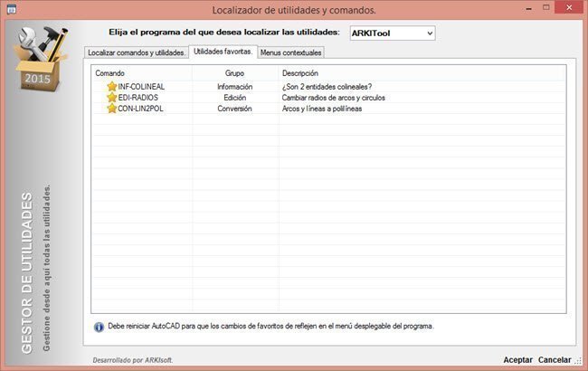
Task: Click the window icon in the title bar
Action: coord(12,9)
